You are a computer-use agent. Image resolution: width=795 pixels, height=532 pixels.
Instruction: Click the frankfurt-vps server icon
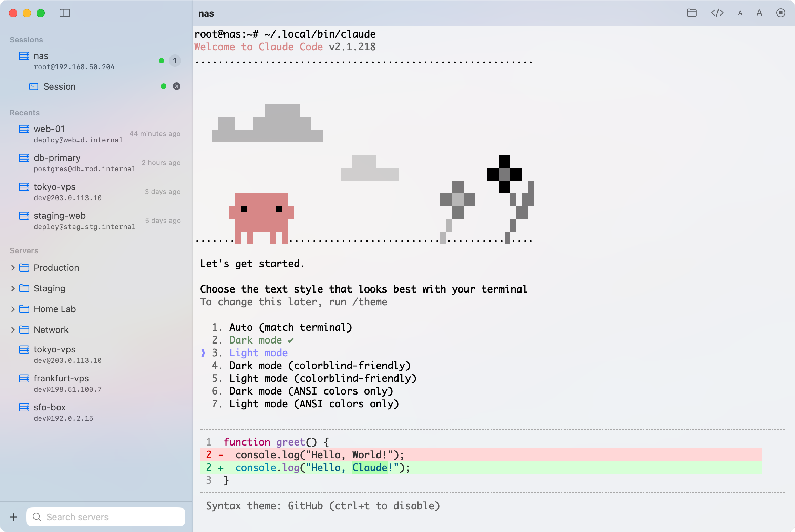24,378
